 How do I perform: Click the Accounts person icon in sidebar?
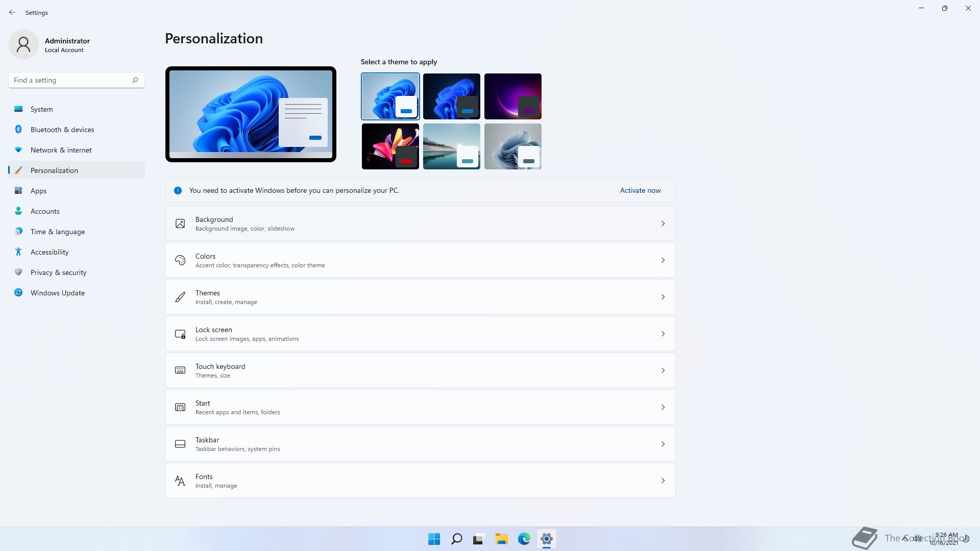point(18,211)
